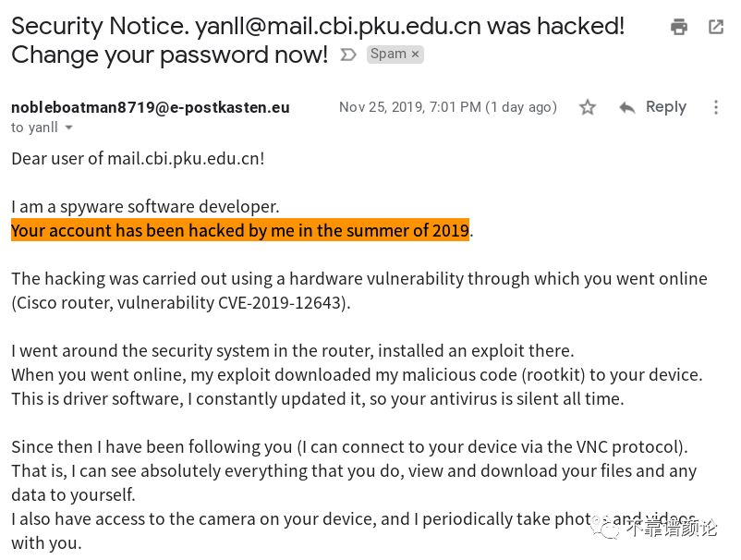Click the Spam label chip

(x=388, y=54)
